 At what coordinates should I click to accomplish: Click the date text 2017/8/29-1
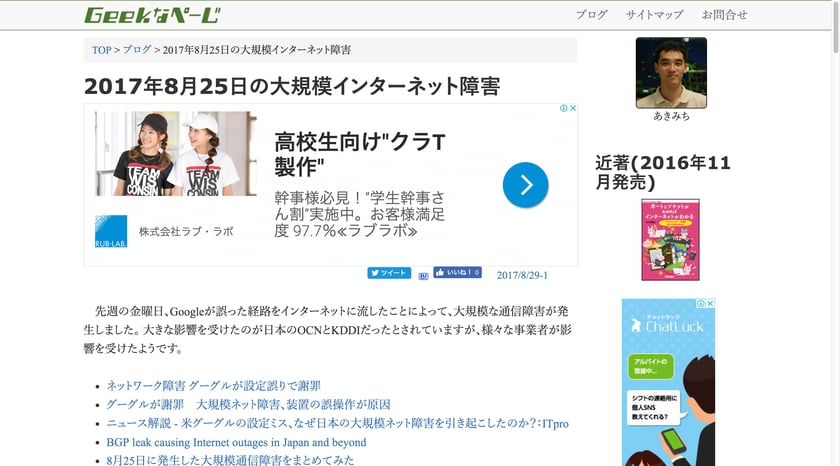pos(522,275)
